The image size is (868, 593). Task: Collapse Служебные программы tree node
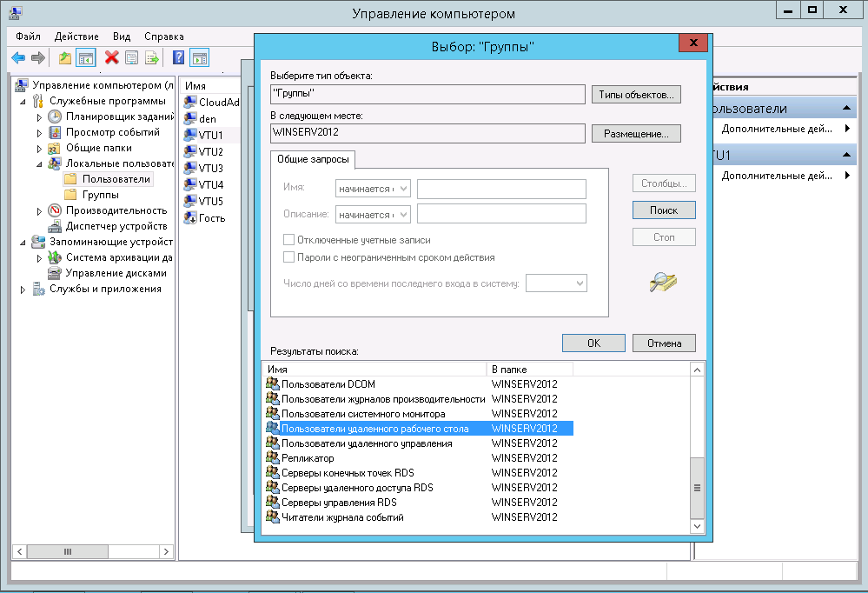[x=23, y=102]
